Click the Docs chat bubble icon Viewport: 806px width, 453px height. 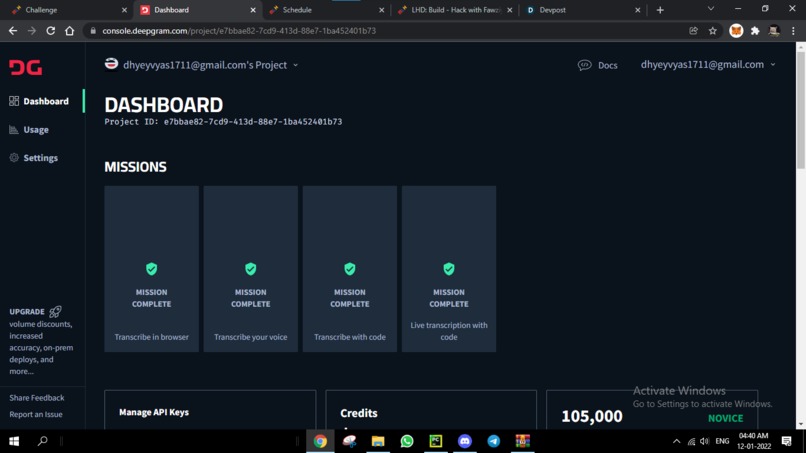pyautogui.click(x=584, y=65)
